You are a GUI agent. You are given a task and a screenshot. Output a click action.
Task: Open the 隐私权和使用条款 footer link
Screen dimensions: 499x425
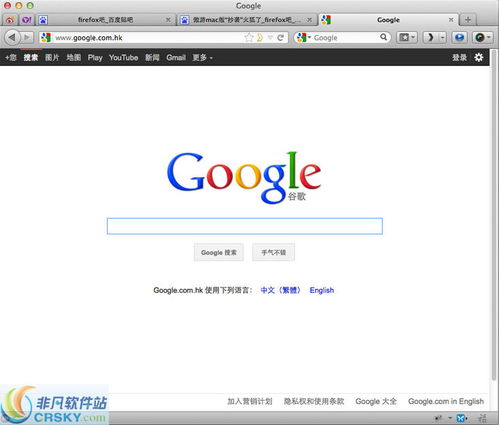click(314, 401)
